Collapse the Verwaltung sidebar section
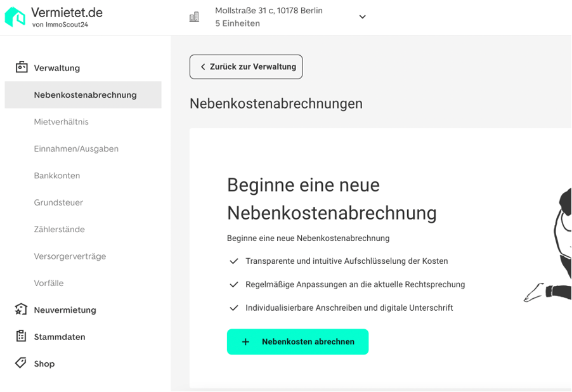 coord(57,68)
